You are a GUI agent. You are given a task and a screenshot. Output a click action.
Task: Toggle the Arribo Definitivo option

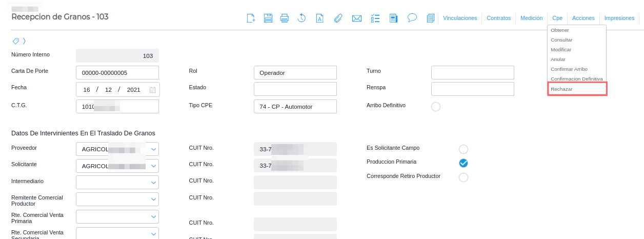click(436, 107)
